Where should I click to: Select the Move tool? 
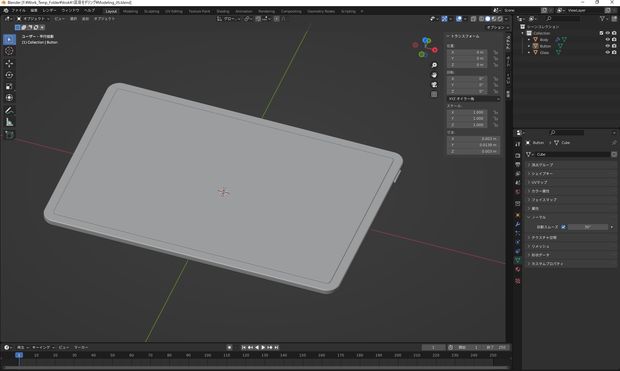[x=9, y=63]
